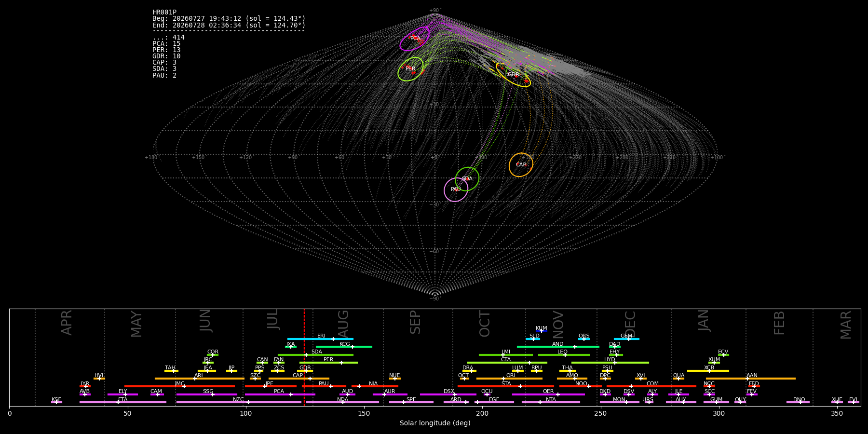Click the Solar longitude axis label
Screen dimensions: 868x434
(x=435, y=423)
